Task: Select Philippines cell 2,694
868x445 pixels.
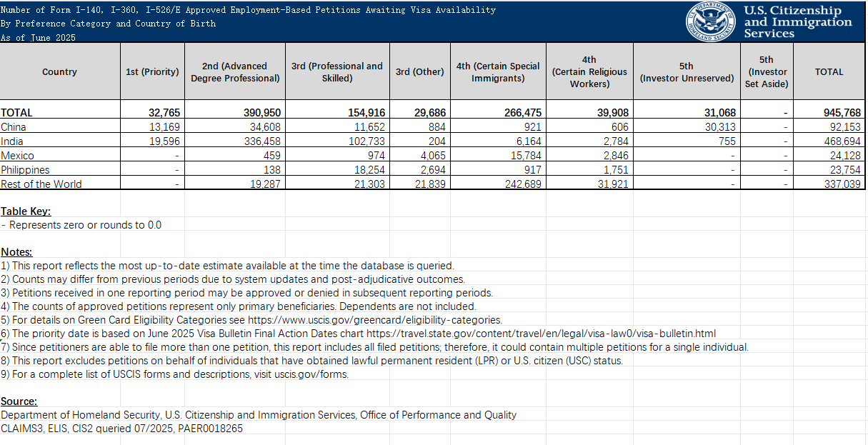Action: coord(419,170)
